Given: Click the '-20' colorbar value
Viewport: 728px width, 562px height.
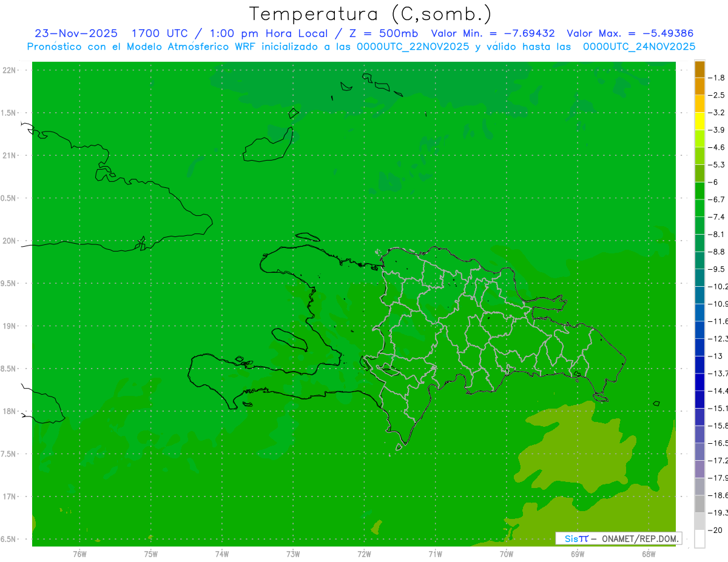Looking at the screenshot, I should click(x=716, y=530).
